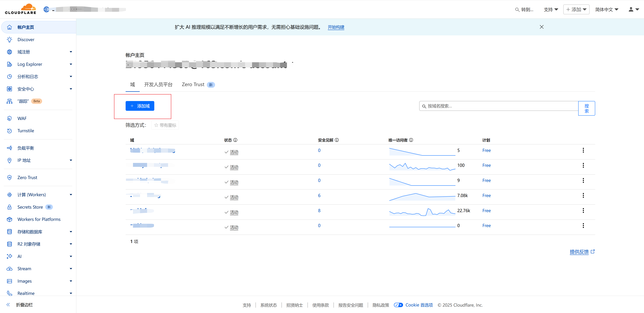Click the 安全见解 info icon
Image resolution: width=644 pixels, height=313 pixels.
tap(337, 140)
